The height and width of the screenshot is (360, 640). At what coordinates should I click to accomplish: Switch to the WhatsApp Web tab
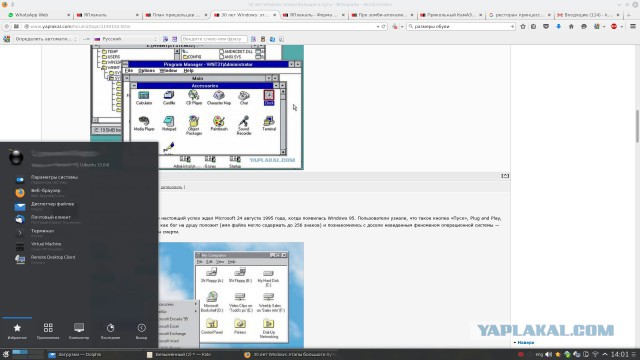[x=38, y=15]
